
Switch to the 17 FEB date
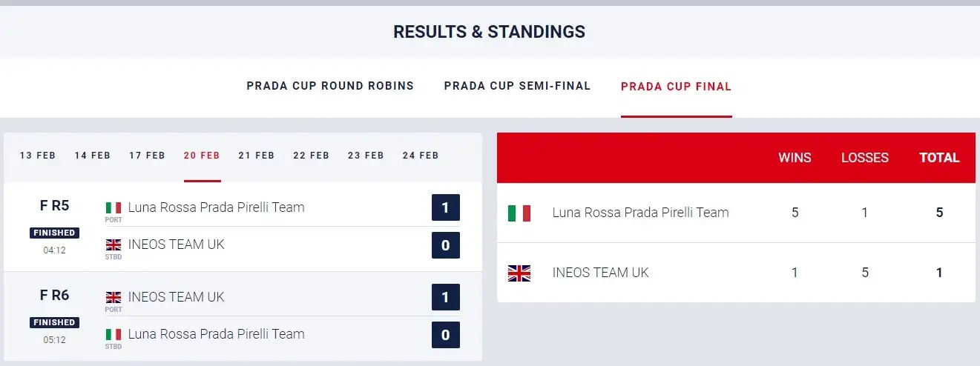tap(147, 156)
